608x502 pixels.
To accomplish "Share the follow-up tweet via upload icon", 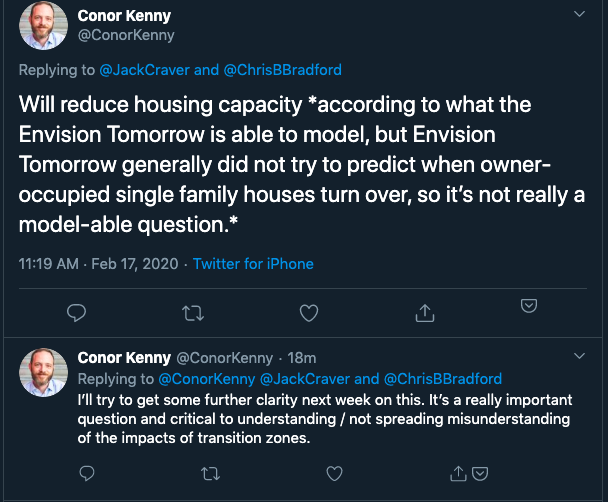I will click(x=458, y=473).
